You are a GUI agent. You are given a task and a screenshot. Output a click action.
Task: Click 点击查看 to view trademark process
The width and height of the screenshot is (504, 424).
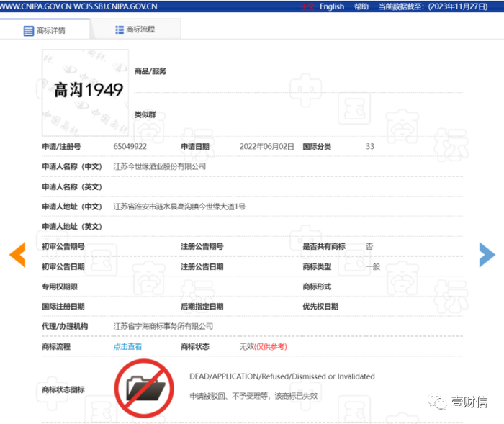coord(127,346)
